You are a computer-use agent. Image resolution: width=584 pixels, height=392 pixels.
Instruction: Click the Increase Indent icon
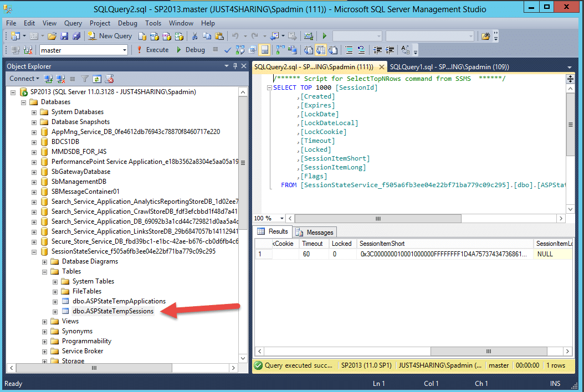(x=390, y=50)
